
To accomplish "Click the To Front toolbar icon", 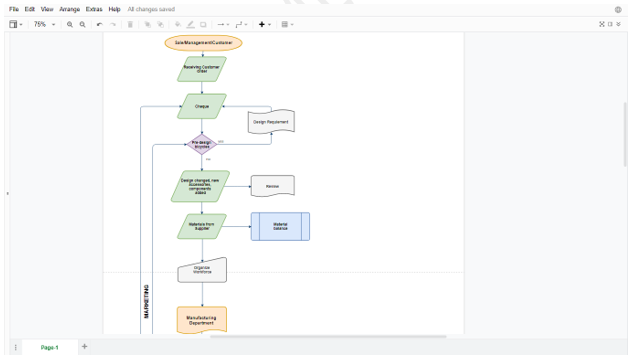I will 148,24.
